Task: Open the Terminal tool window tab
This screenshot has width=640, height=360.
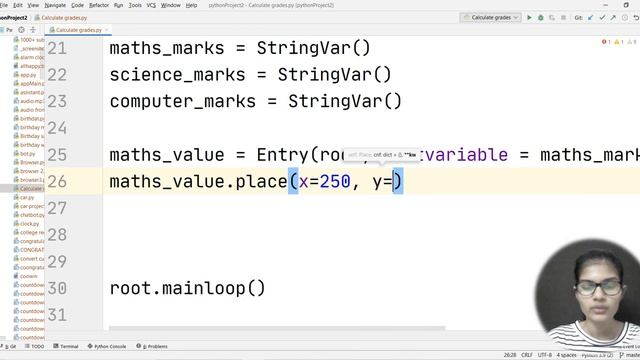Action: [x=66, y=346]
